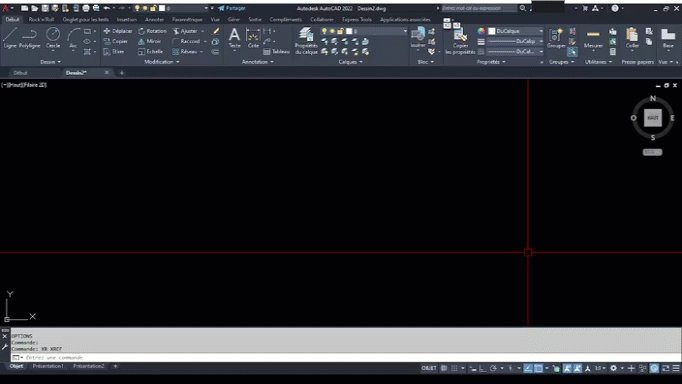Select the Arc tool
The height and width of the screenshot is (384, 682).
[73, 37]
